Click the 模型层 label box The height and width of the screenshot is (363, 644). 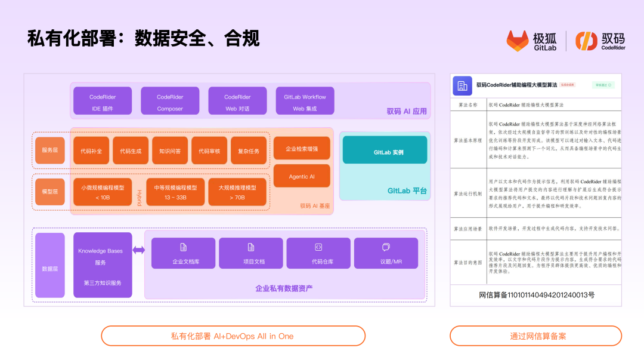pyautogui.click(x=49, y=192)
